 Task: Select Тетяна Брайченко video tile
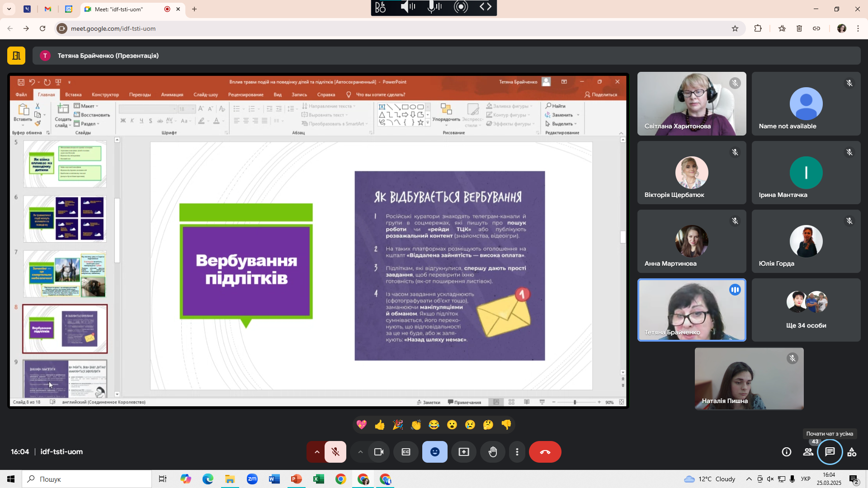[x=692, y=310]
